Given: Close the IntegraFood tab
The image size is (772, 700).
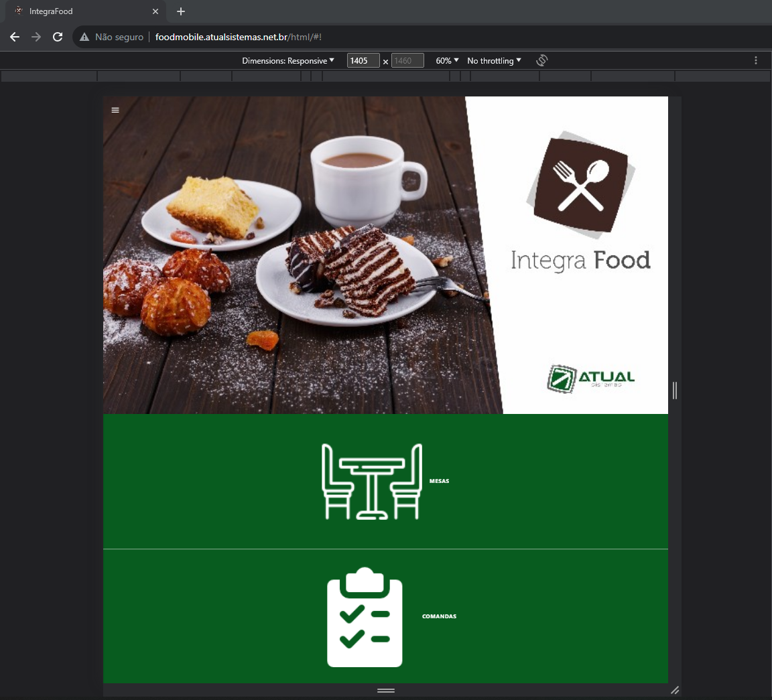Looking at the screenshot, I should (x=155, y=11).
